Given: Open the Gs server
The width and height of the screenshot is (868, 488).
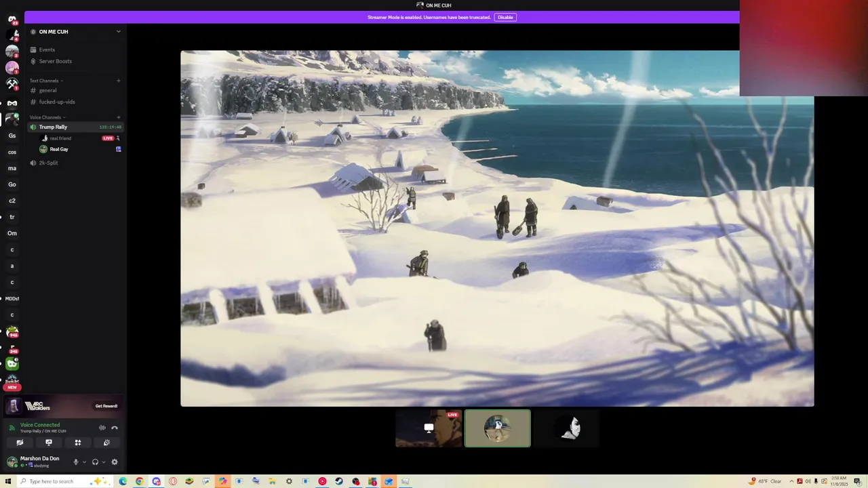Looking at the screenshot, I should [12, 136].
